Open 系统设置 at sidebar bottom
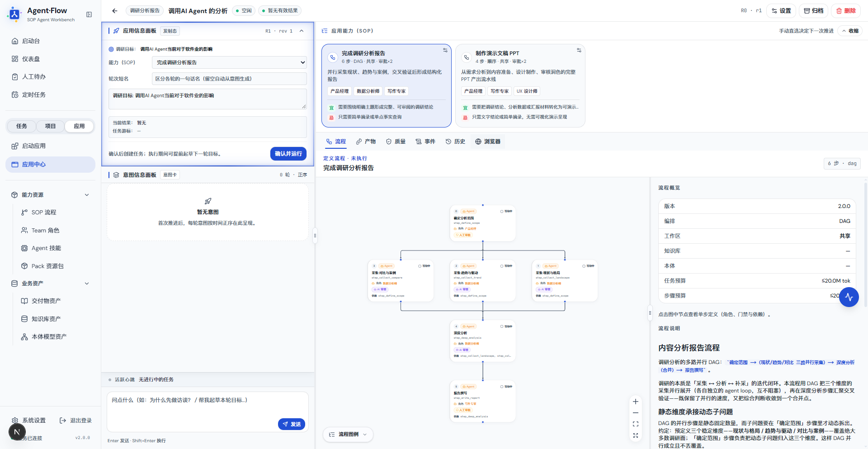The image size is (868, 449). tap(29, 421)
